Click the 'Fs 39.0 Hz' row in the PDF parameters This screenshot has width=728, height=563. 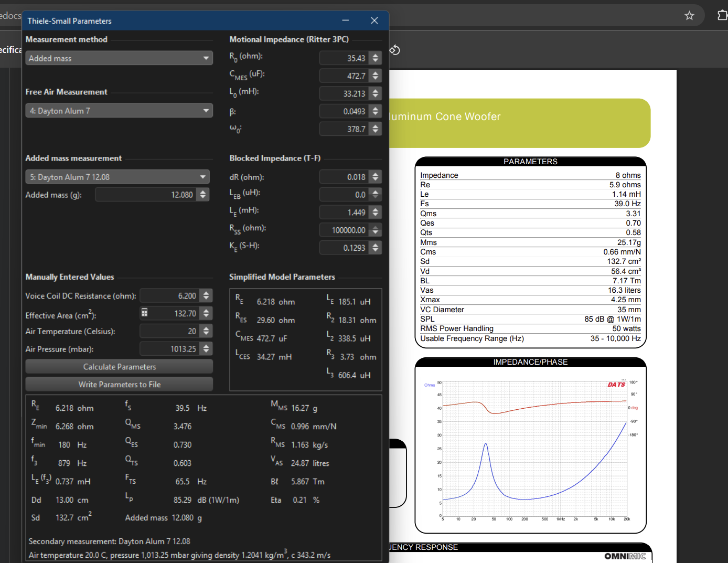(530, 204)
